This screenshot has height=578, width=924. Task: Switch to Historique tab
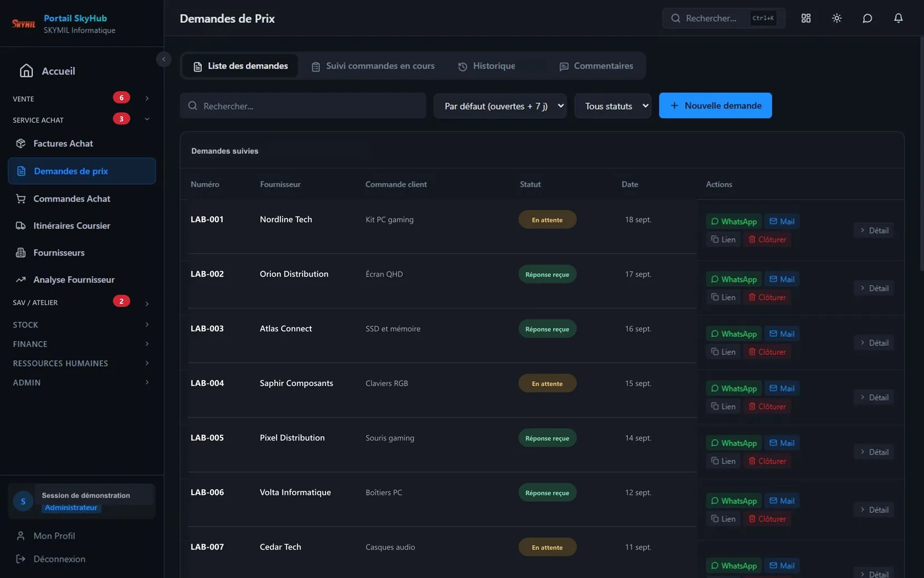click(486, 66)
